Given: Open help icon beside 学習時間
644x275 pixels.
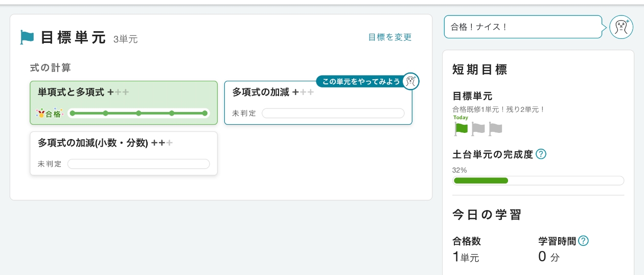Looking at the screenshot, I should (583, 241).
